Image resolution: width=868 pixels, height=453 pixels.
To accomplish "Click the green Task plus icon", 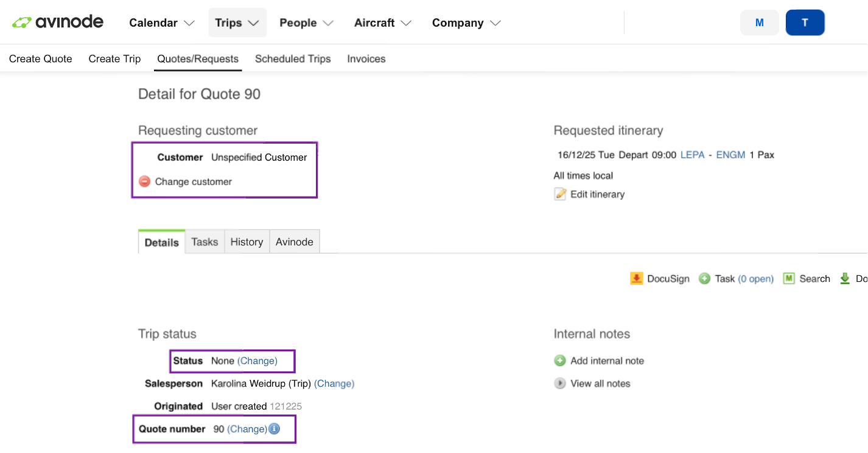I will (704, 278).
